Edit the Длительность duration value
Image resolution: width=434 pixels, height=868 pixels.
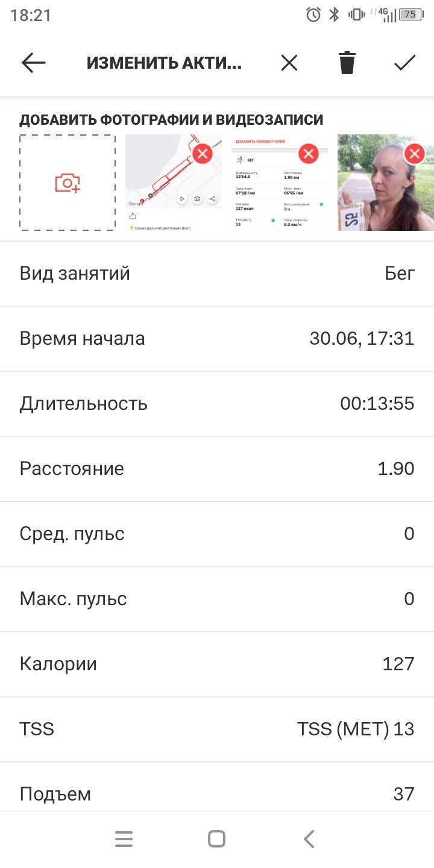217,404
